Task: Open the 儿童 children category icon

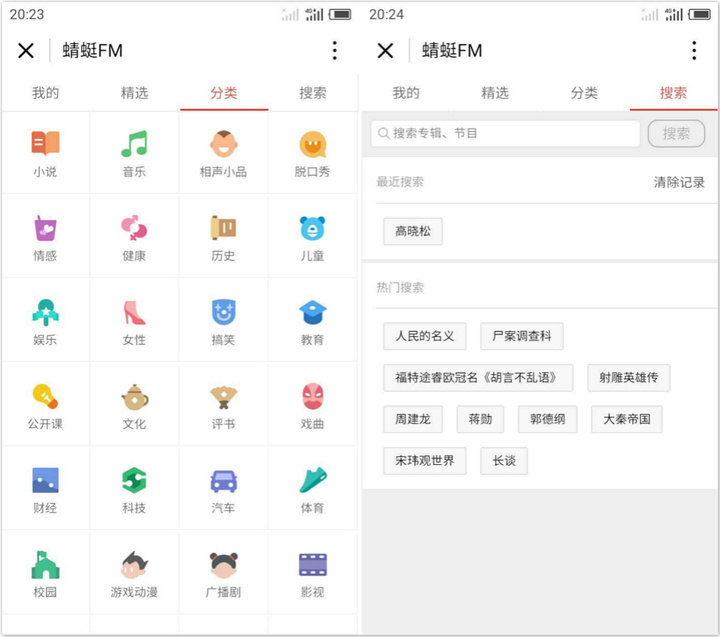Action: pos(313,228)
